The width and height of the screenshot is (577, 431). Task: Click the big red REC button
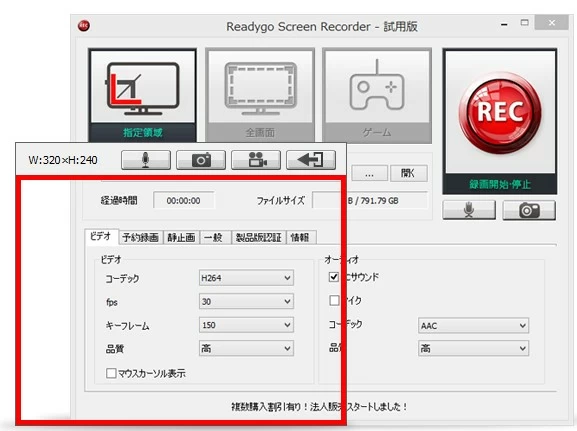(500, 112)
